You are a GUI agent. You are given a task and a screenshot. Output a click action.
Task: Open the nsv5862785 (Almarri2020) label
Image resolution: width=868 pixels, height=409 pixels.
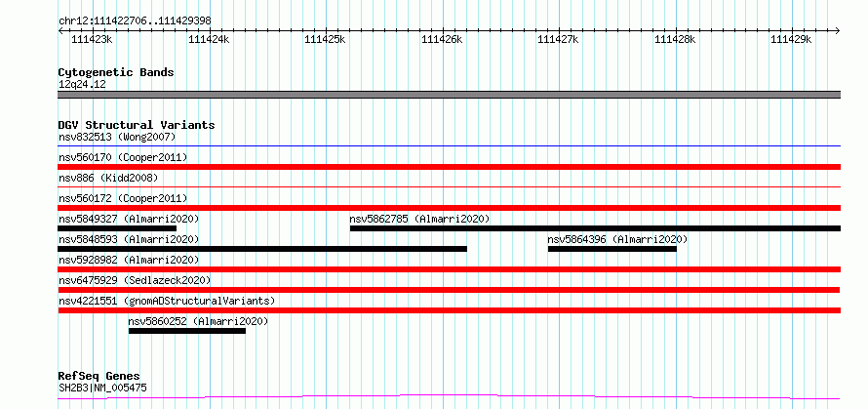coord(419,219)
